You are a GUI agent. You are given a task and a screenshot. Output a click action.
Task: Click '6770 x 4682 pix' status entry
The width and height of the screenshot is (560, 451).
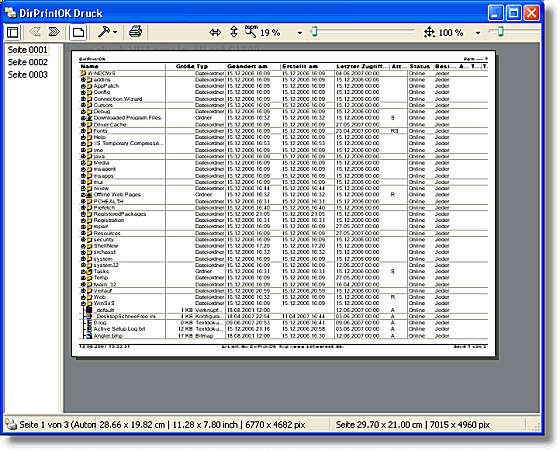click(275, 425)
